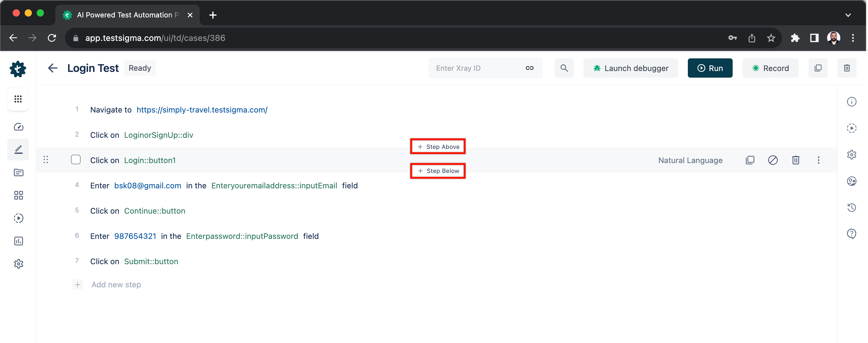Select the pencil edit icon in sidebar
Screen dimensions: 868x343
[x=19, y=149]
